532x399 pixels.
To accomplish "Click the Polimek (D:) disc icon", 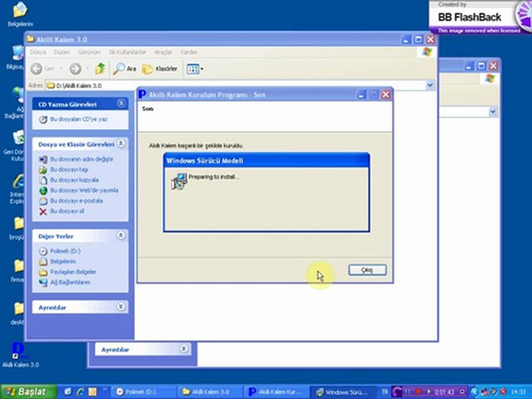I will (x=43, y=251).
